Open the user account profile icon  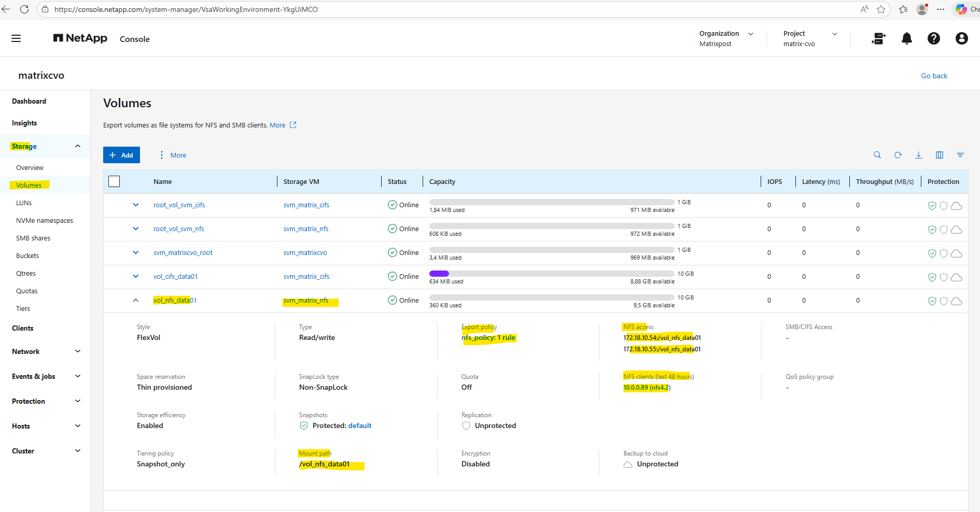(x=961, y=39)
